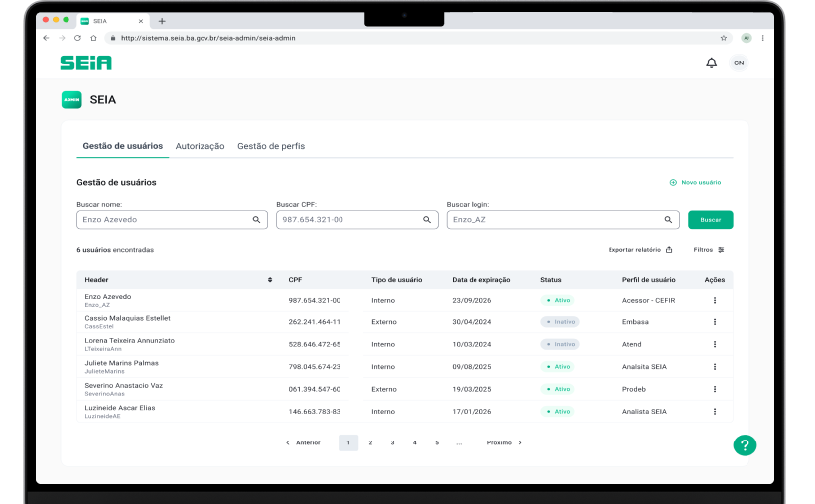The width and height of the screenshot is (815, 504).
Task: Click the green Buscar button
Action: point(710,220)
